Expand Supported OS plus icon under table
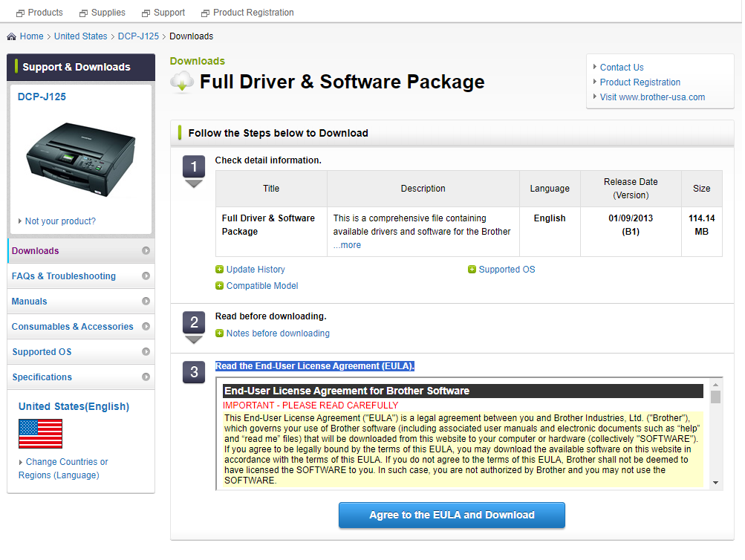 [472, 270]
